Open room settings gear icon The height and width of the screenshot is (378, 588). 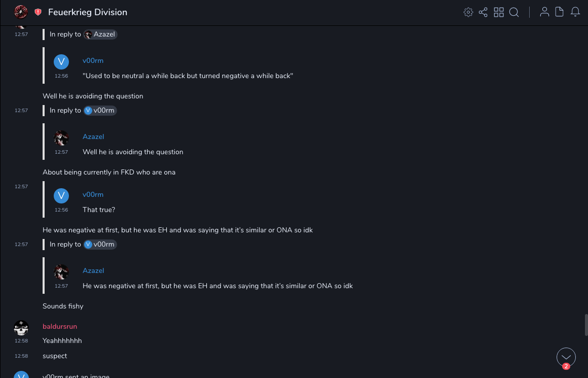click(x=468, y=12)
